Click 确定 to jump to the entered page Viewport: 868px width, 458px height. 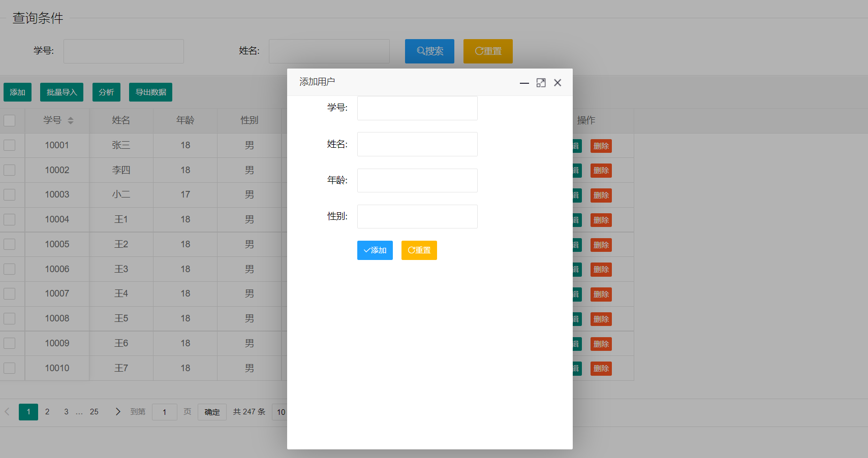tap(212, 412)
